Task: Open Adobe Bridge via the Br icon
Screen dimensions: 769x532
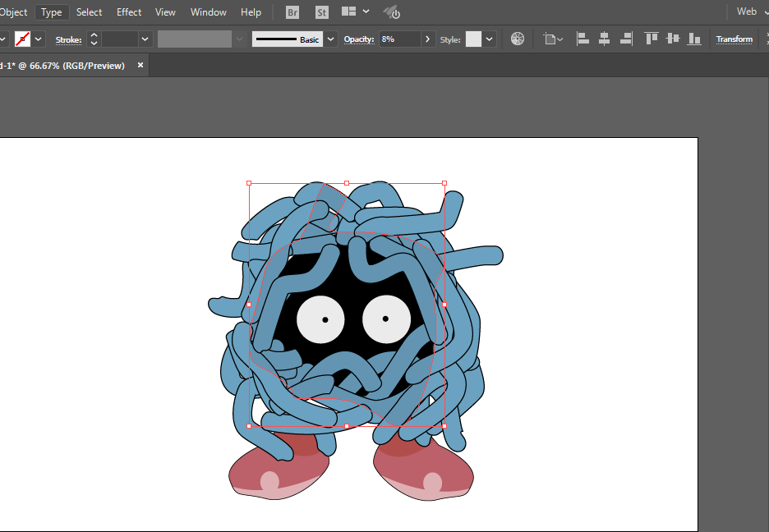Action: tap(292, 12)
